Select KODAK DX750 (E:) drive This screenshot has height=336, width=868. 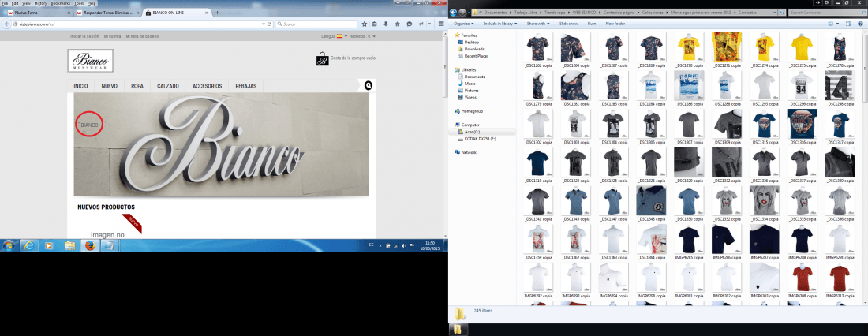[481, 139]
